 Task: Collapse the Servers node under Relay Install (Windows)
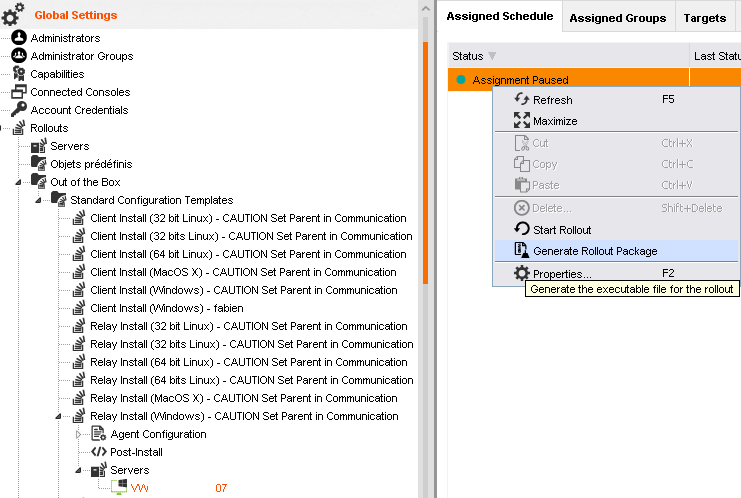(78, 470)
